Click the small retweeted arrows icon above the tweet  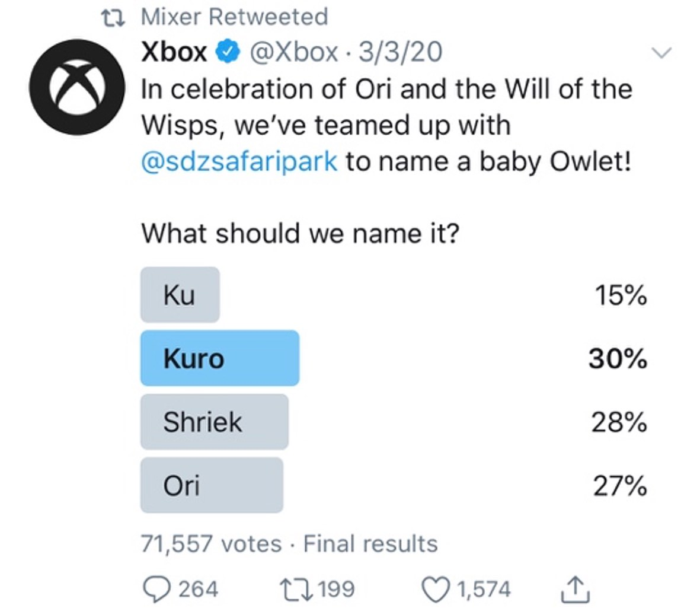coord(113,17)
